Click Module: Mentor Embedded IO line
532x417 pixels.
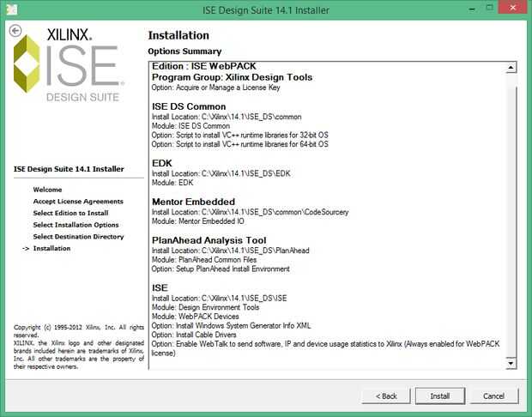click(198, 221)
